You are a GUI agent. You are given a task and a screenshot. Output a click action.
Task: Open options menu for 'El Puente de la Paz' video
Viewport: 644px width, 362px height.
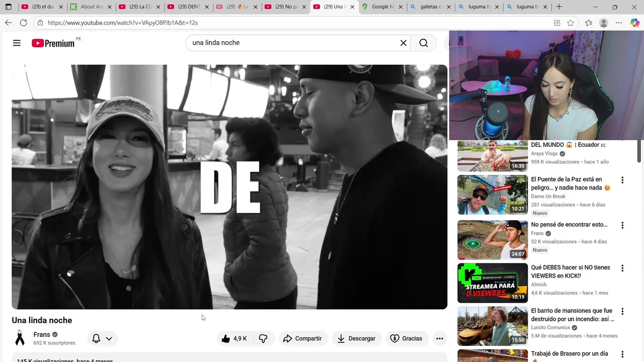[x=622, y=180]
